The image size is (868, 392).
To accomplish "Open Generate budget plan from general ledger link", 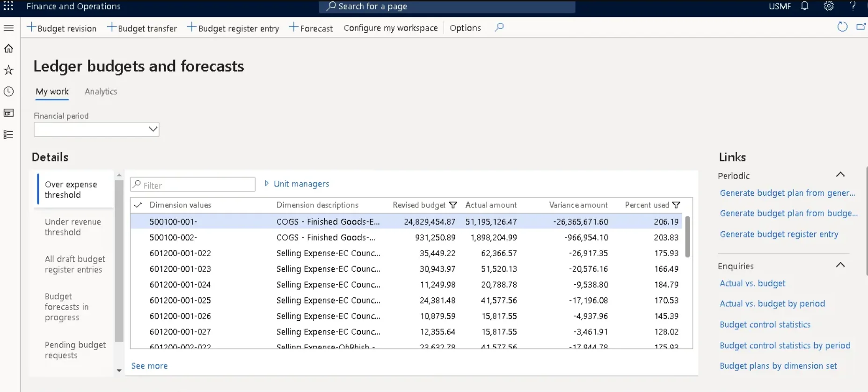I will click(x=787, y=193).
